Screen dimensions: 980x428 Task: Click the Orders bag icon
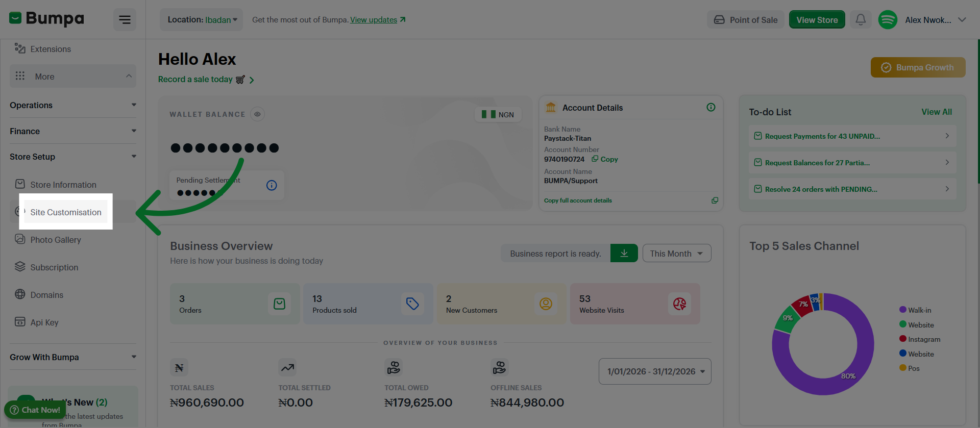(280, 304)
